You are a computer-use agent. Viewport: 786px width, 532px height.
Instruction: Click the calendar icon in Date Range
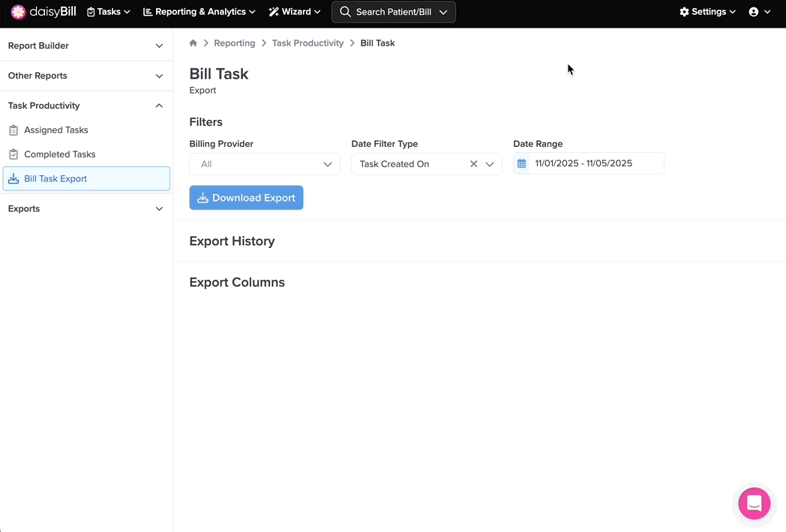point(522,164)
